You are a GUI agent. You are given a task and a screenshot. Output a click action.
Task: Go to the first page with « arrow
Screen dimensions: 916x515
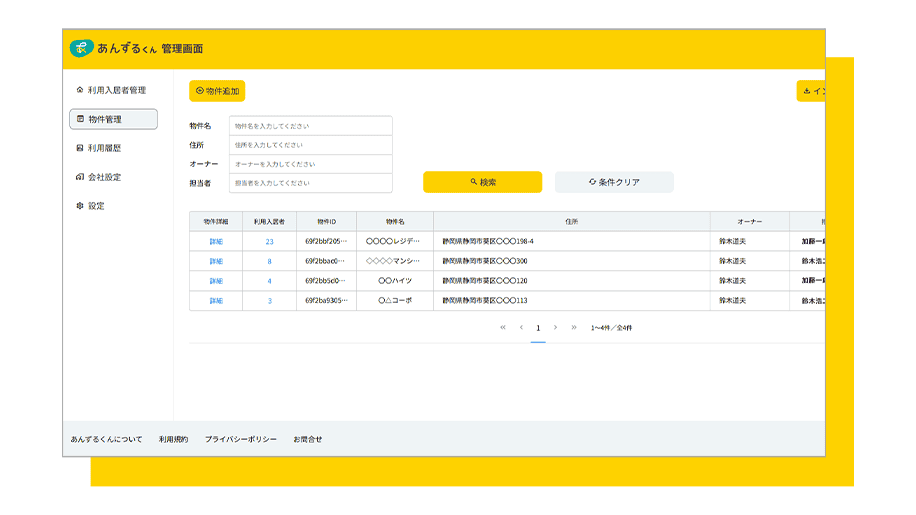pyautogui.click(x=503, y=328)
